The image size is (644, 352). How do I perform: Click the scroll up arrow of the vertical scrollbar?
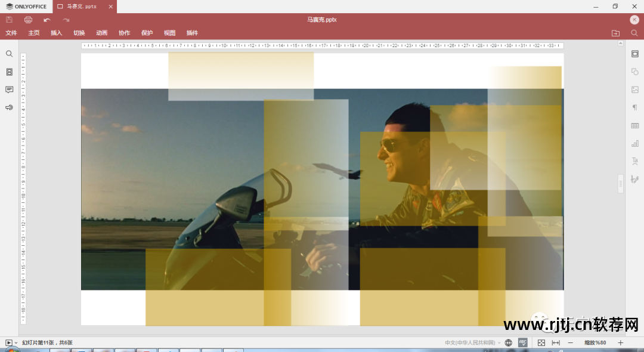pyautogui.click(x=621, y=43)
